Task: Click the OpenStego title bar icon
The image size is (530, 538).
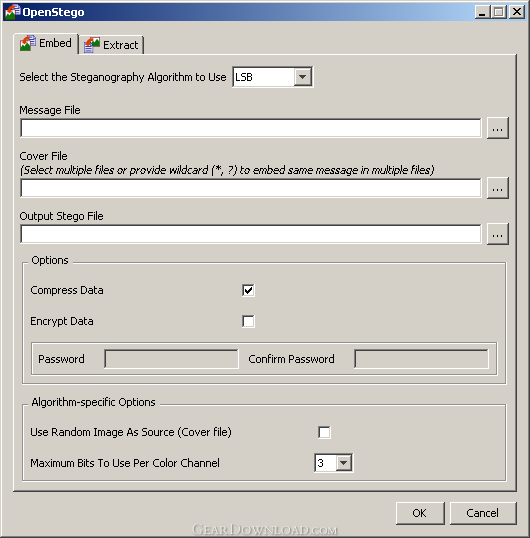Action: click(12, 12)
